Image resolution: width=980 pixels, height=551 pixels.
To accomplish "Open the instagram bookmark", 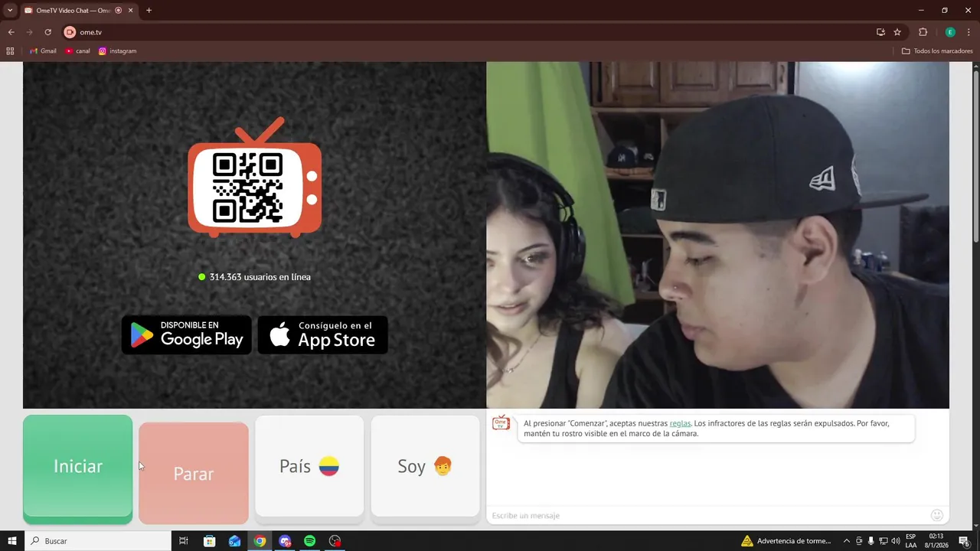I will [x=117, y=51].
